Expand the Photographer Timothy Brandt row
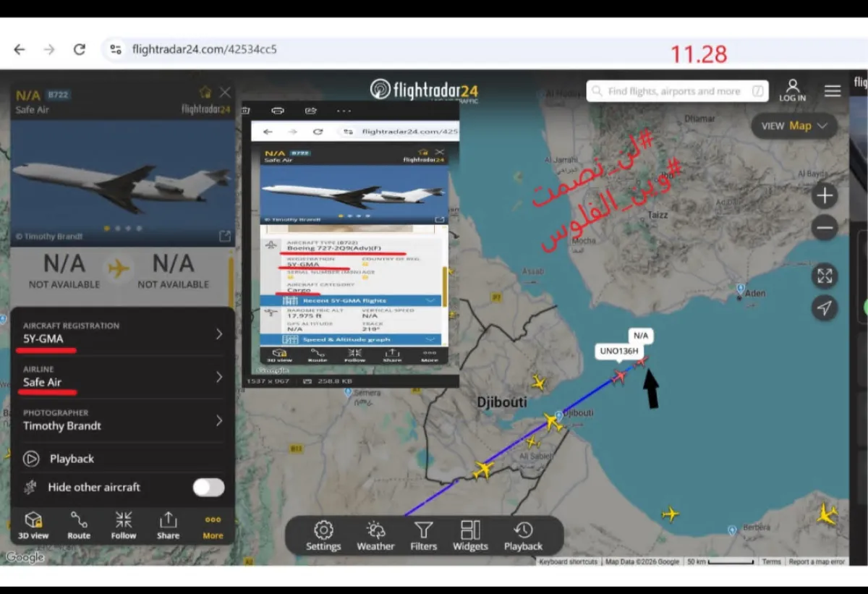The image size is (868, 594). (x=122, y=420)
